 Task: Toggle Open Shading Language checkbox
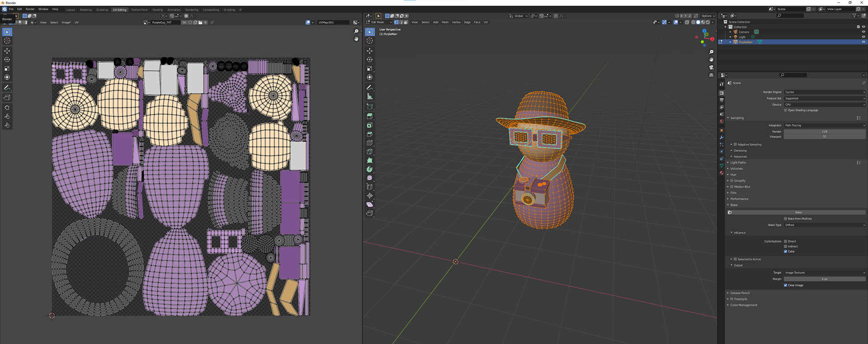coord(786,110)
